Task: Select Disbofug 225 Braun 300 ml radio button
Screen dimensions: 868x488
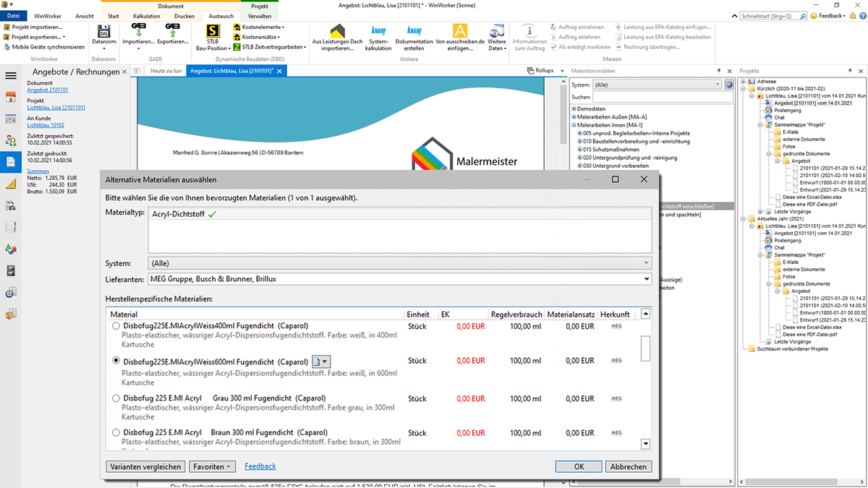Action: (116, 432)
